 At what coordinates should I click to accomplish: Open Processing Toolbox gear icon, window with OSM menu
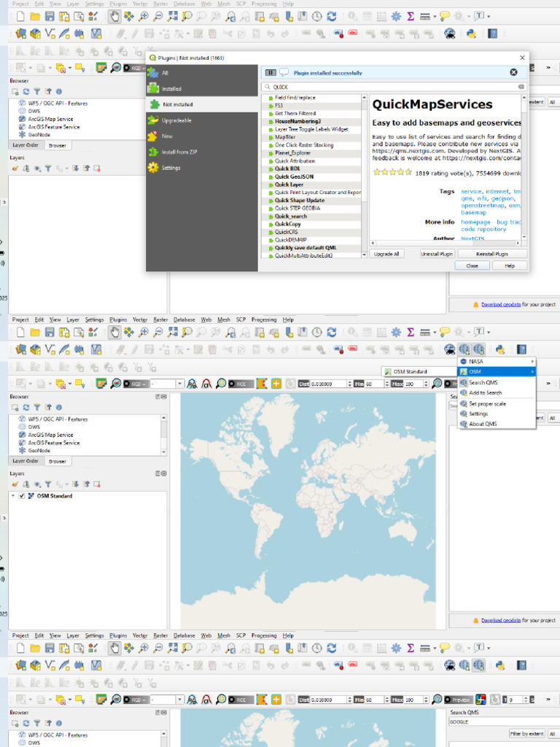coord(396,332)
